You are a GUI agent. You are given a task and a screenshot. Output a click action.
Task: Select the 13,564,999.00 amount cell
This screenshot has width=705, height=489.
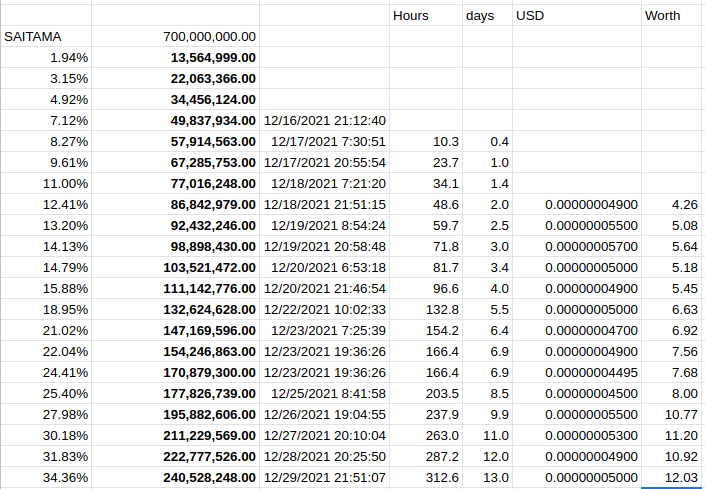175,58
